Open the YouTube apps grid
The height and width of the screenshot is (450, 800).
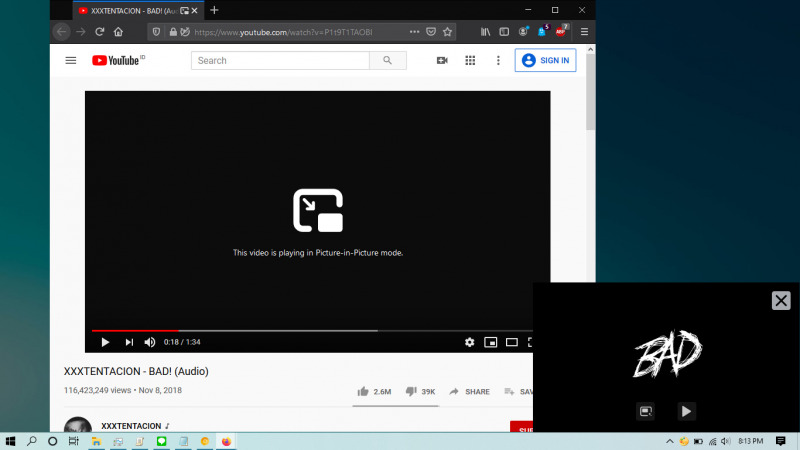coord(470,60)
